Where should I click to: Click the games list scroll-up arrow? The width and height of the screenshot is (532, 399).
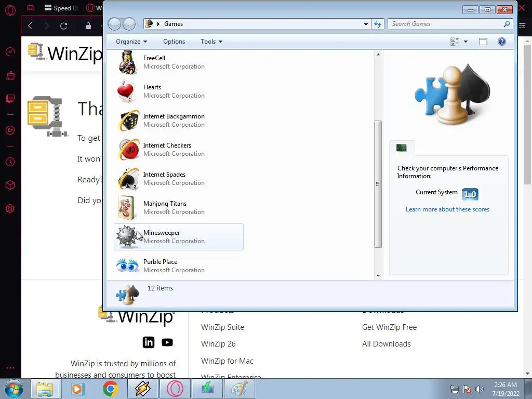(x=378, y=55)
